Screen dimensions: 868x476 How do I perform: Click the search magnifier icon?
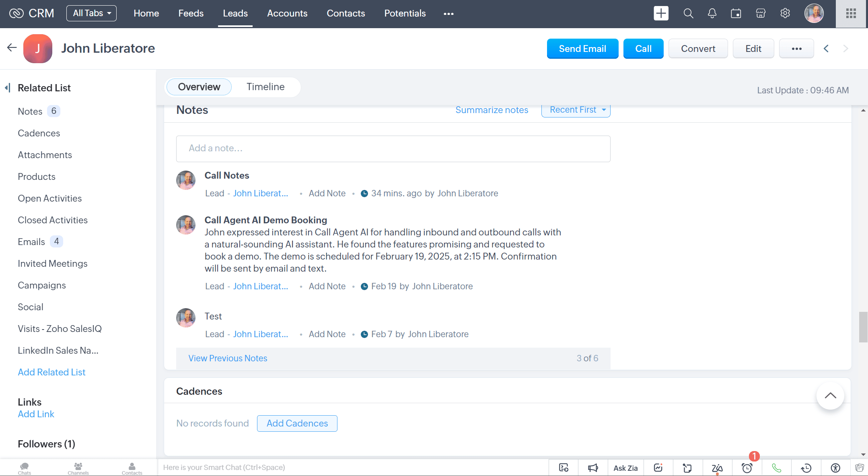[x=688, y=13]
